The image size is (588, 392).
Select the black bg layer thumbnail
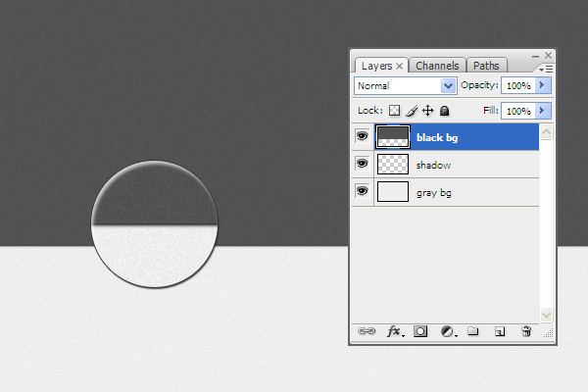point(393,136)
